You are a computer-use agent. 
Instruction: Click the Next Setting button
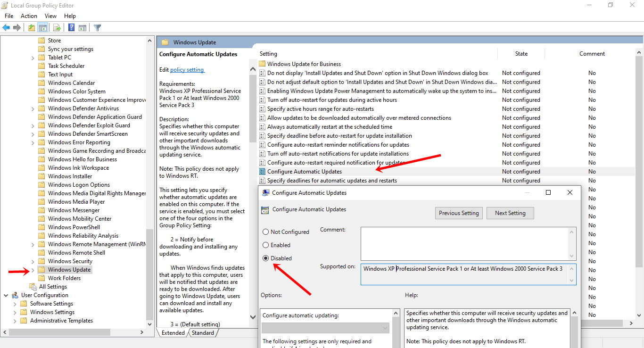pos(510,213)
